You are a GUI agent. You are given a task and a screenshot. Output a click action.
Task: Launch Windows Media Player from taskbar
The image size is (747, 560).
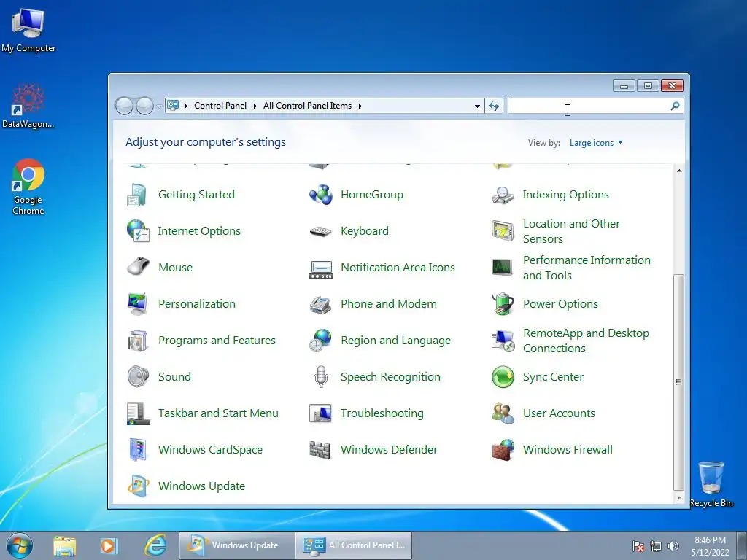tap(108, 545)
